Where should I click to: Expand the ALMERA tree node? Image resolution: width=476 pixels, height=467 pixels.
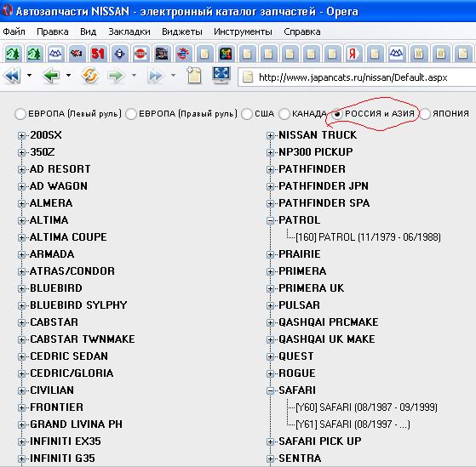(x=21, y=203)
